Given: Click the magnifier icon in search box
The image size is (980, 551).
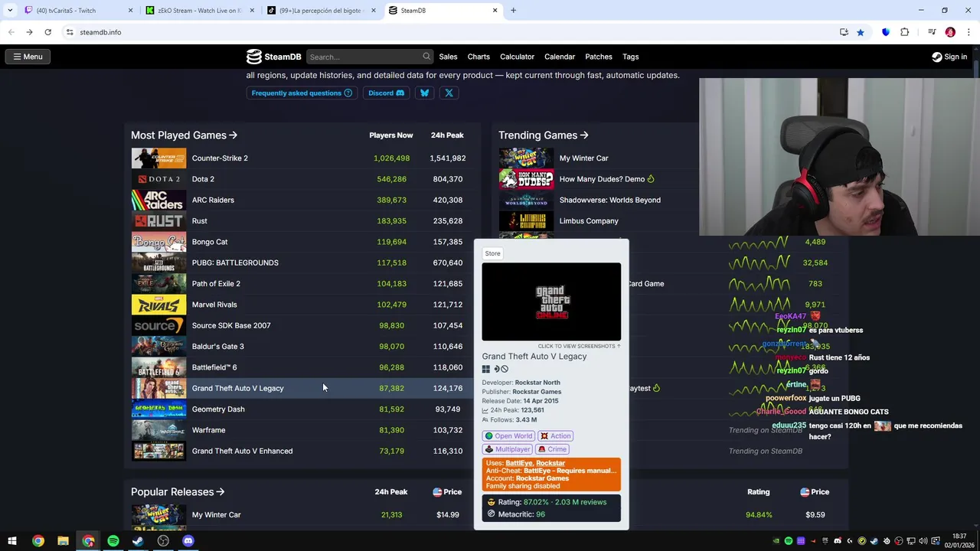Looking at the screenshot, I should coord(426,57).
